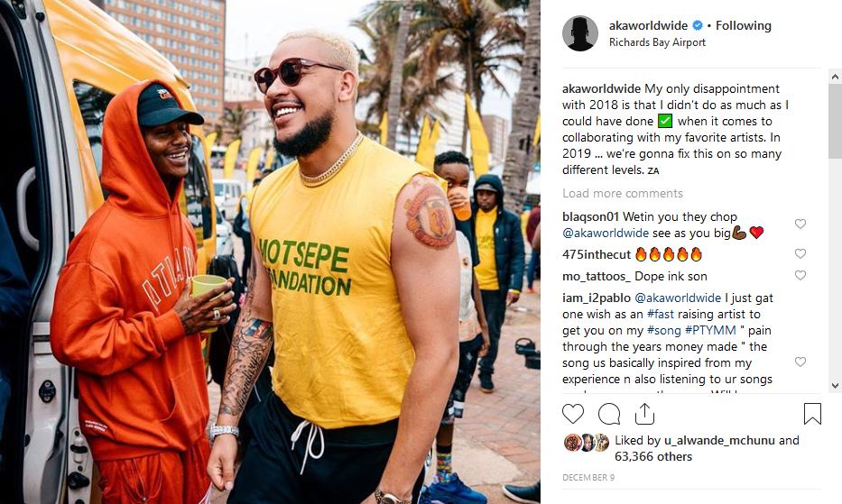View u_alwande_mchunu who liked the post
The image size is (842, 504).
click(719, 441)
